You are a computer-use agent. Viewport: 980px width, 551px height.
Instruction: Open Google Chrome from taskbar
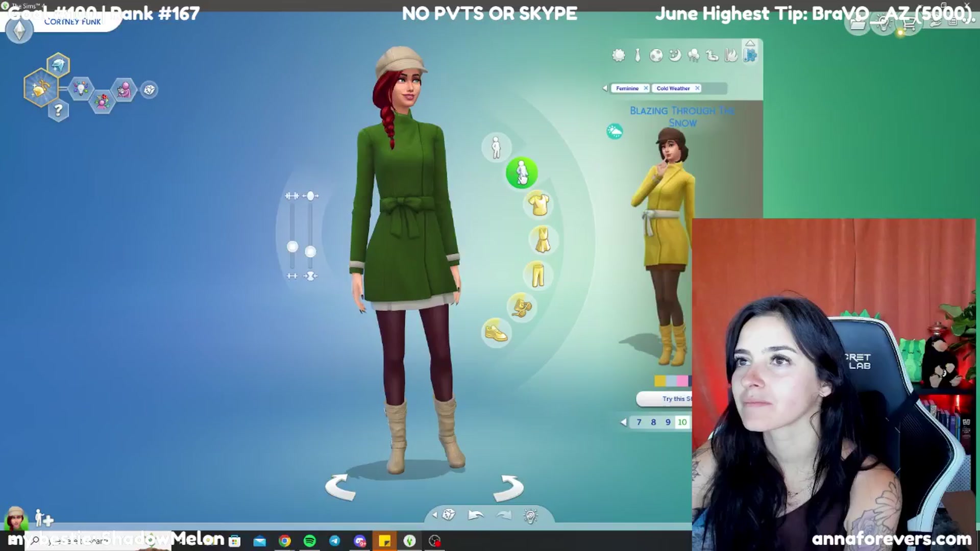point(285,541)
